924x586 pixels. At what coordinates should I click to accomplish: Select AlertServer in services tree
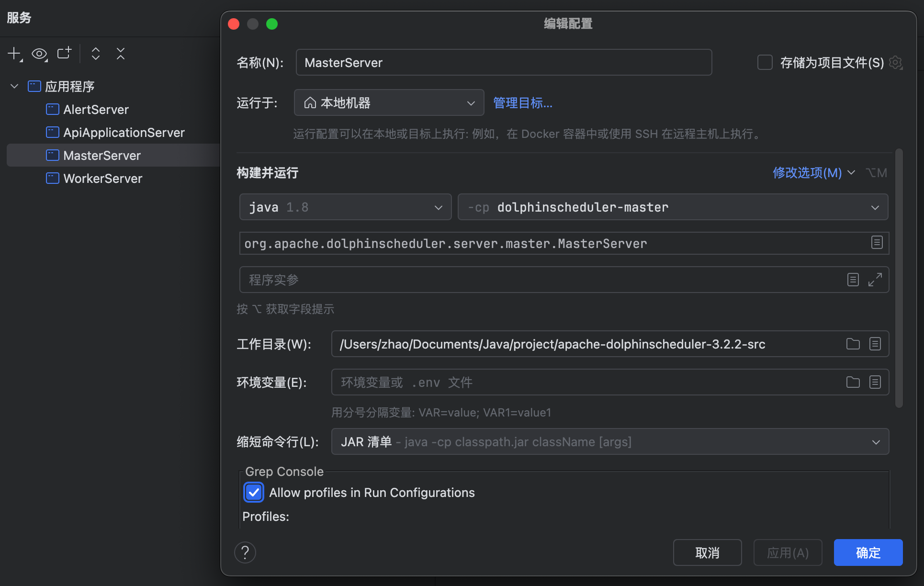coord(96,110)
